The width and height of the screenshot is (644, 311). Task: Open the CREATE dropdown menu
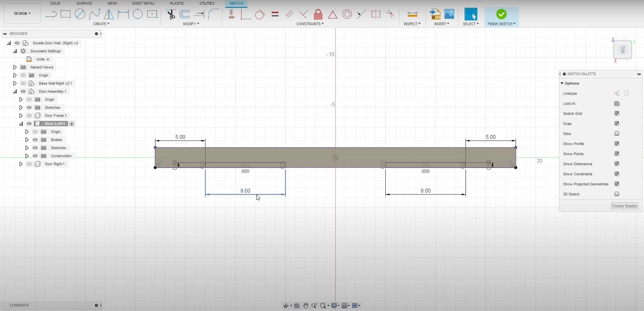101,24
